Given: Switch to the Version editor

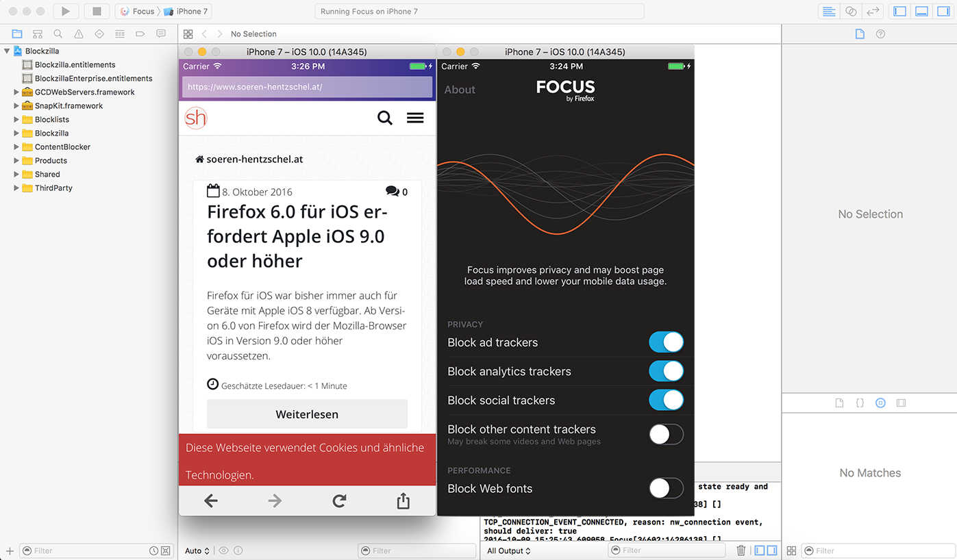Looking at the screenshot, I should click(873, 11).
